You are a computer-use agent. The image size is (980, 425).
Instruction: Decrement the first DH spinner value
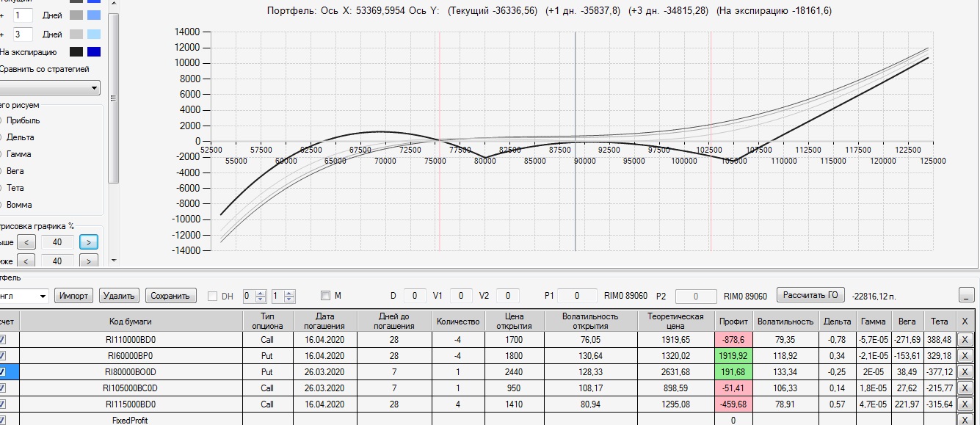click(259, 299)
